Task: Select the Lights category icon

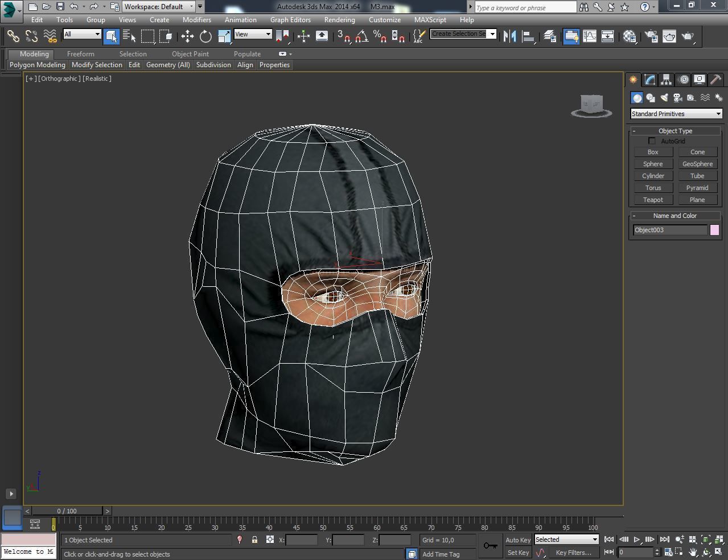Action: coord(664,98)
